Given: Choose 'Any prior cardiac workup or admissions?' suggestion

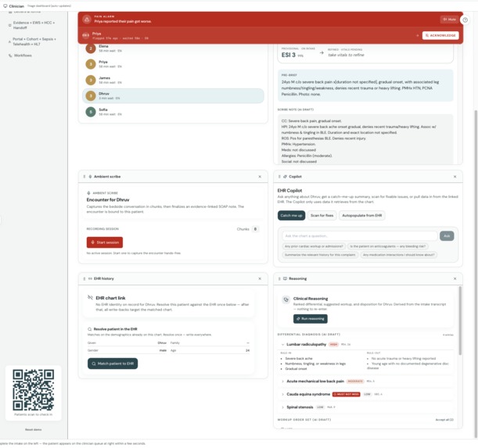Looking at the screenshot, I should pos(314,246).
